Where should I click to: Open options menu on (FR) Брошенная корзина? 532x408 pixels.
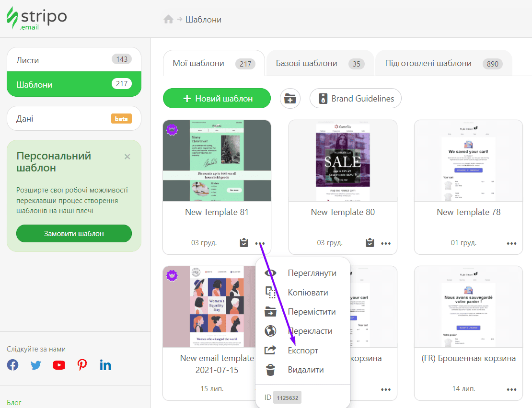(511, 389)
